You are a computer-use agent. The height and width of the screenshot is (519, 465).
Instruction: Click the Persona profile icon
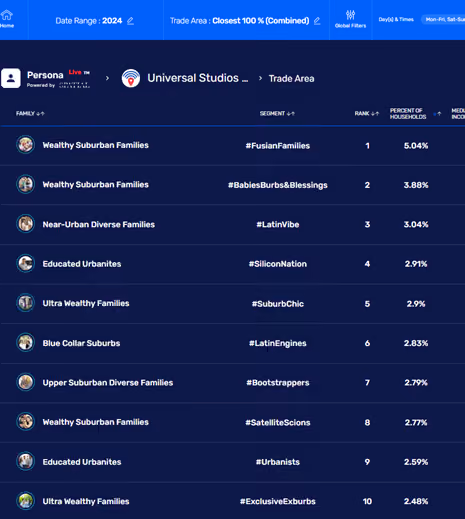click(x=11, y=78)
